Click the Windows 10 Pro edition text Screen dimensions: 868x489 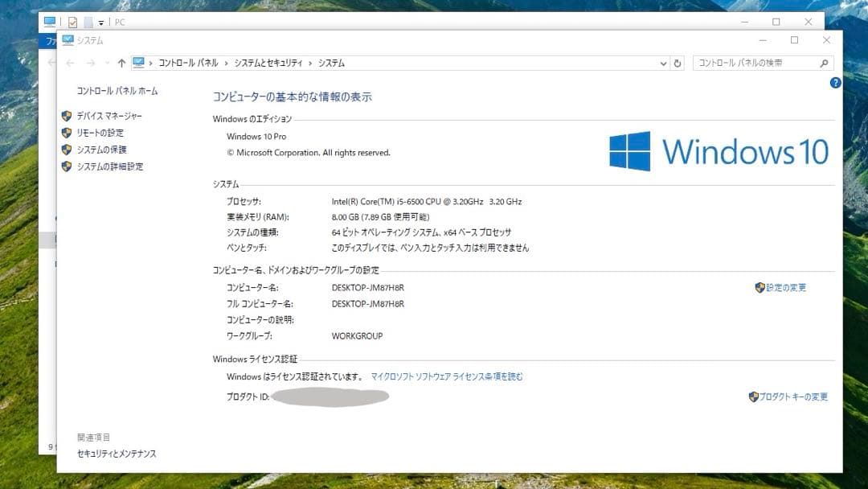[256, 136]
